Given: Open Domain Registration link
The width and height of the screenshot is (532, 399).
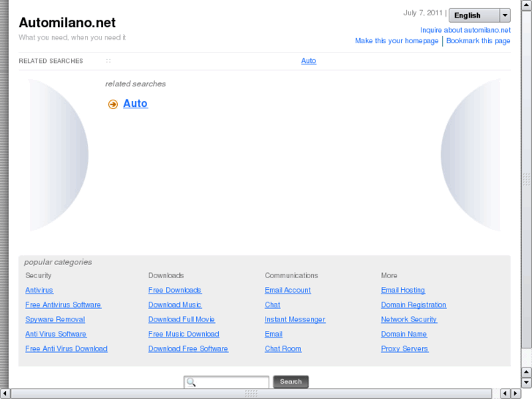Looking at the screenshot, I should (x=413, y=305).
